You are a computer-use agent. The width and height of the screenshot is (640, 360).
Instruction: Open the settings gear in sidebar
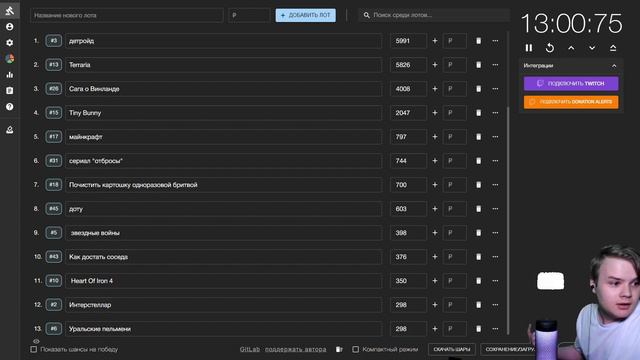(10, 42)
